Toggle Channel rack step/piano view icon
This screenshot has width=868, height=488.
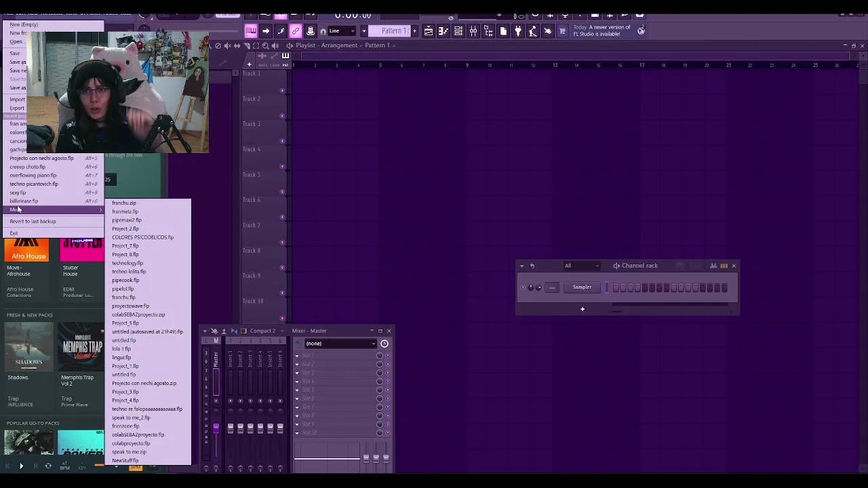[x=724, y=266]
